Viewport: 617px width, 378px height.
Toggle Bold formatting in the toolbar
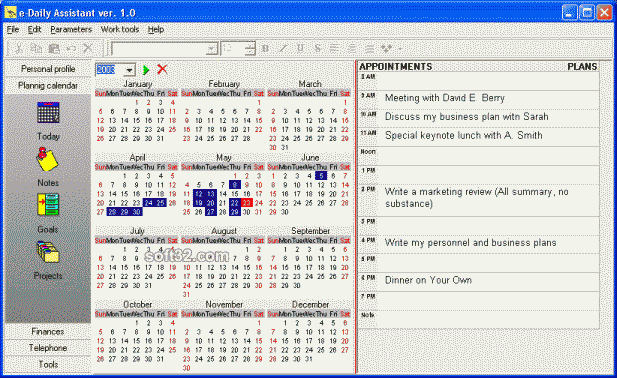coord(265,48)
